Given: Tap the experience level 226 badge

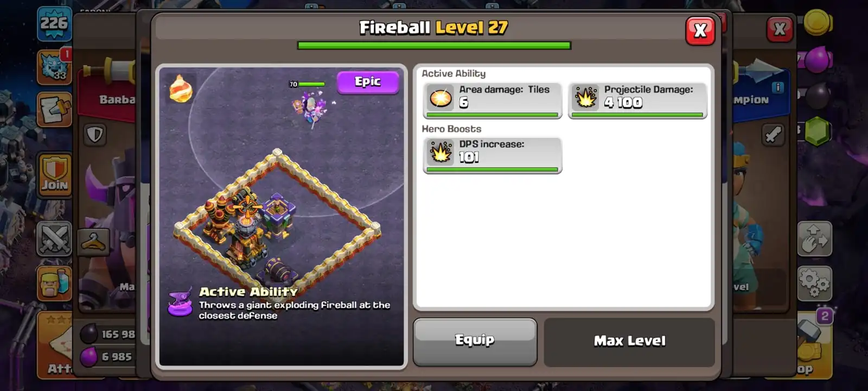Looking at the screenshot, I should (54, 24).
